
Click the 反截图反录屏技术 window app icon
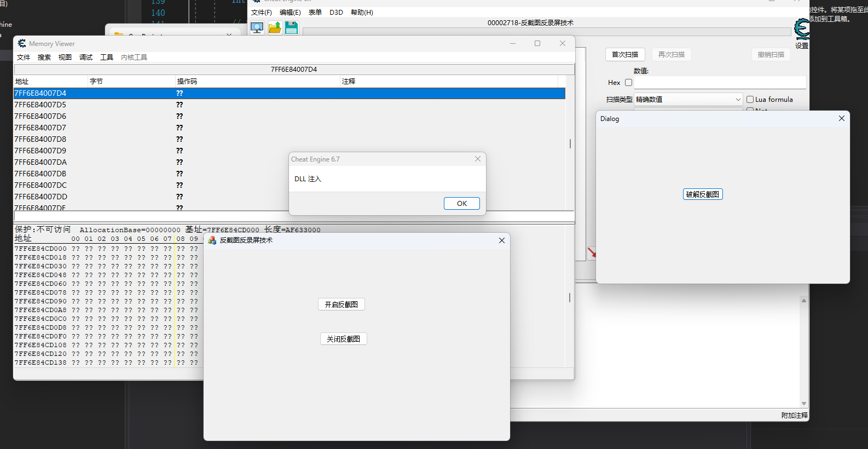tap(212, 240)
